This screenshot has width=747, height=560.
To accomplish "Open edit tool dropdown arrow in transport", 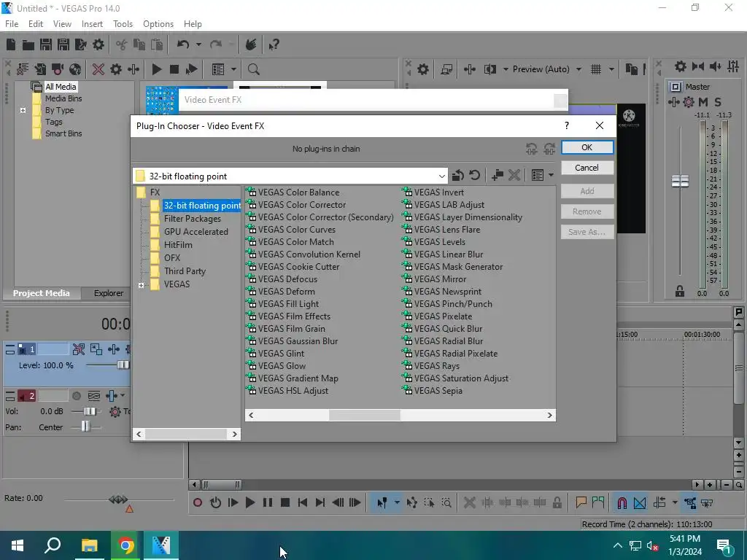I will click(396, 502).
